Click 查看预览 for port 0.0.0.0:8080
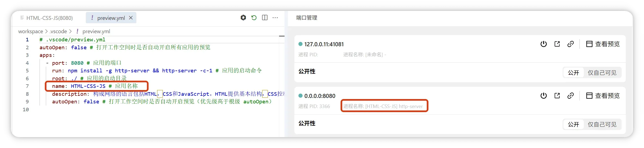Image resolution: width=644 pixels, height=148 pixels. click(603, 96)
